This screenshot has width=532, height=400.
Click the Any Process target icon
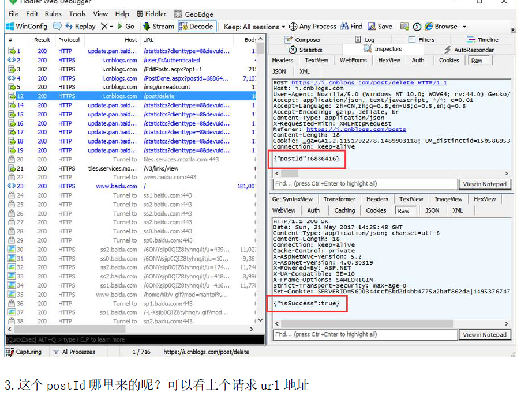[293, 26]
